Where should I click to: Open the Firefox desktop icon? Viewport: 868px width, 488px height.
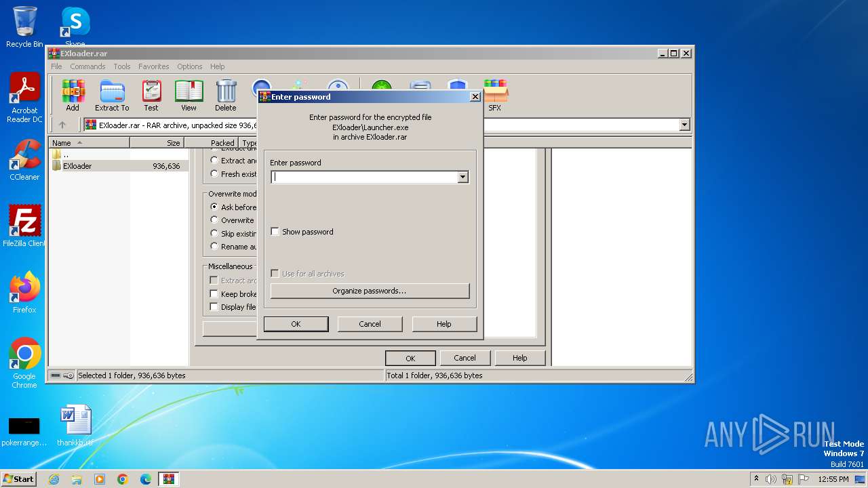[24, 293]
